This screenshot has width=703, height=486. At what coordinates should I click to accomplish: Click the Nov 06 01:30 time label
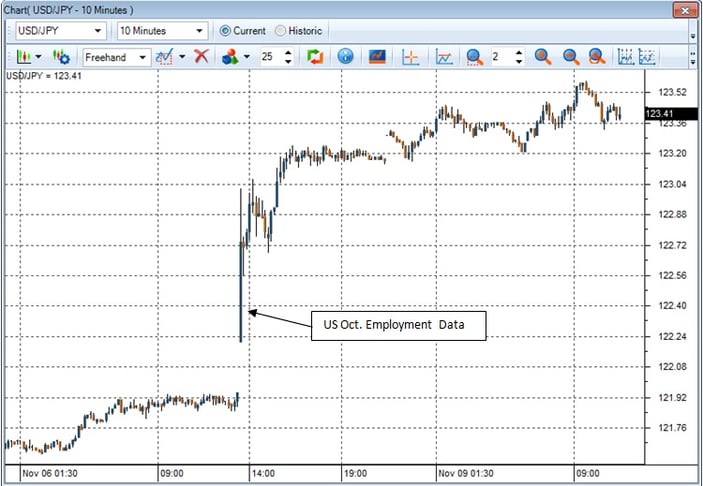point(50,473)
